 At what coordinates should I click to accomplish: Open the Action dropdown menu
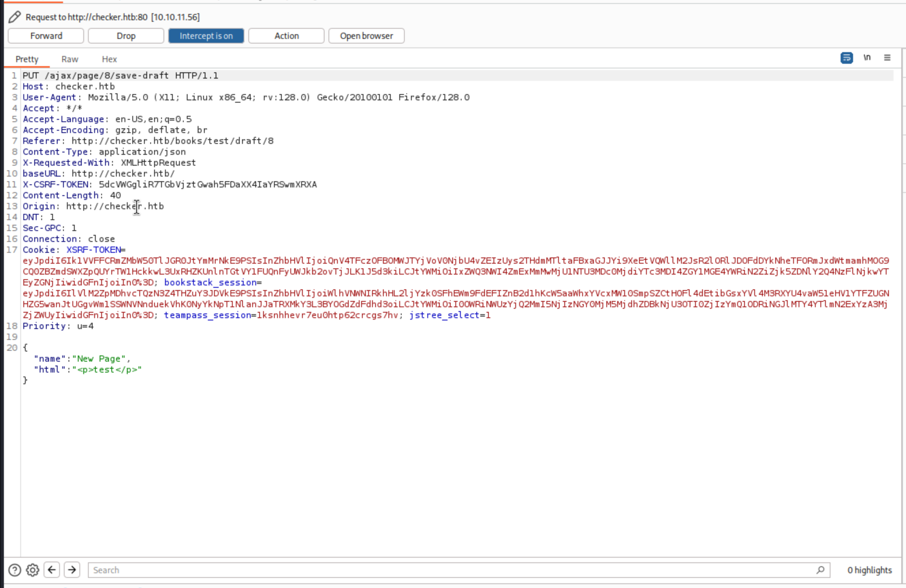[286, 36]
